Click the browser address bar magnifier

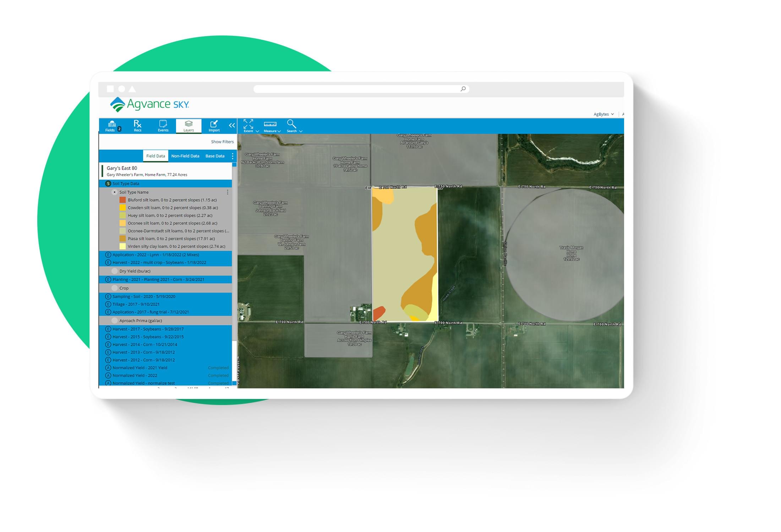(463, 89)
